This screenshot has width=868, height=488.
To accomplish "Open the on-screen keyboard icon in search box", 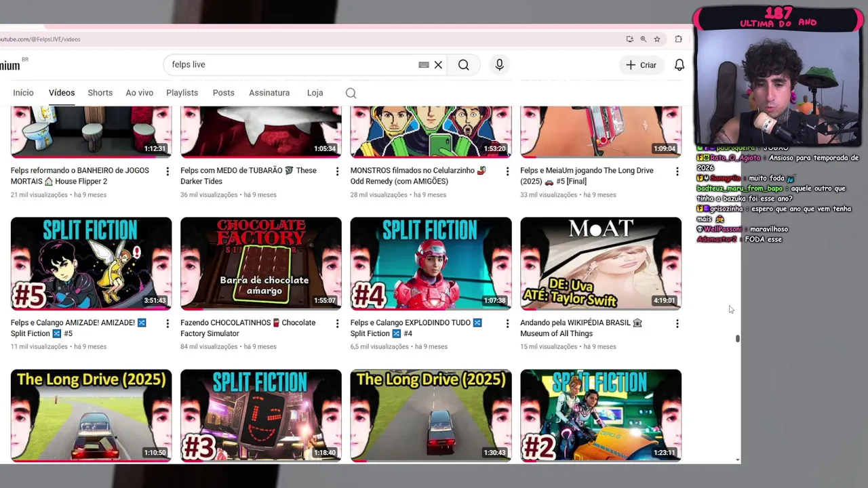I will 424,65.
